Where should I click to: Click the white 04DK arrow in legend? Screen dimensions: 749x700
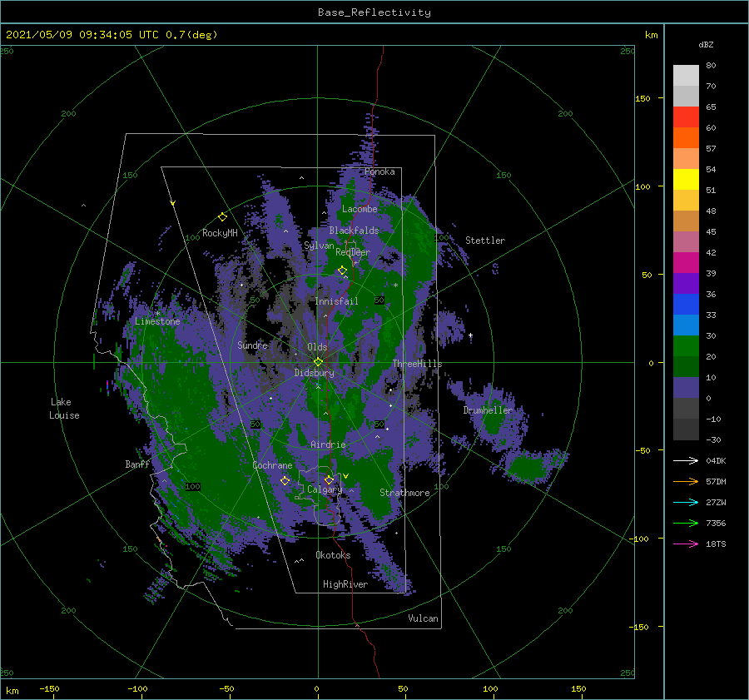pyautogui.click(x=686, y=460)
